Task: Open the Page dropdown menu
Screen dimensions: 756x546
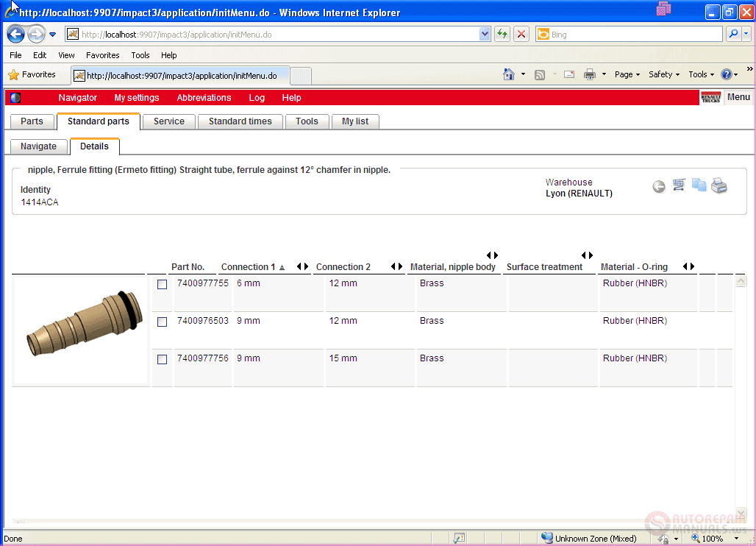Action: [x=627, y=74]
